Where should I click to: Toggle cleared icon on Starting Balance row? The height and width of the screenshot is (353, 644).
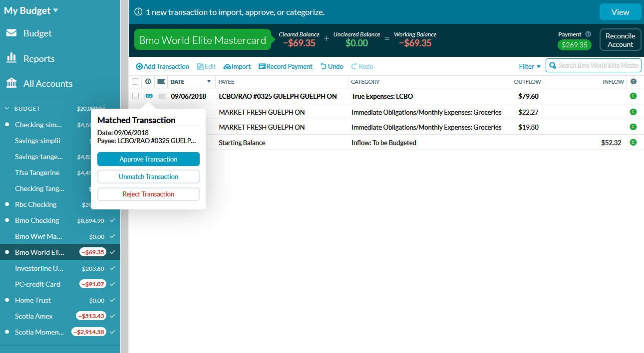(633, 142)
